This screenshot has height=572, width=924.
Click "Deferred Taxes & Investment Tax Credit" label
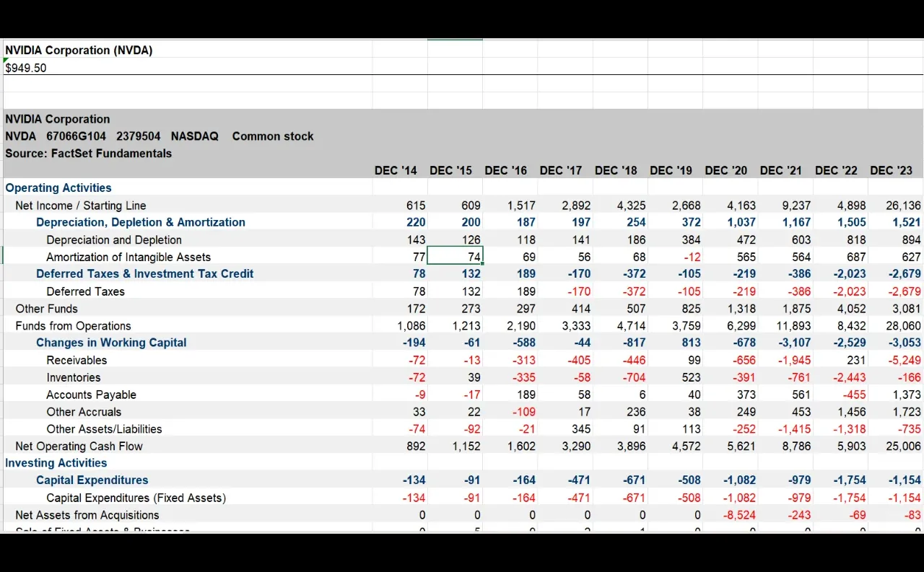(145, 273)
